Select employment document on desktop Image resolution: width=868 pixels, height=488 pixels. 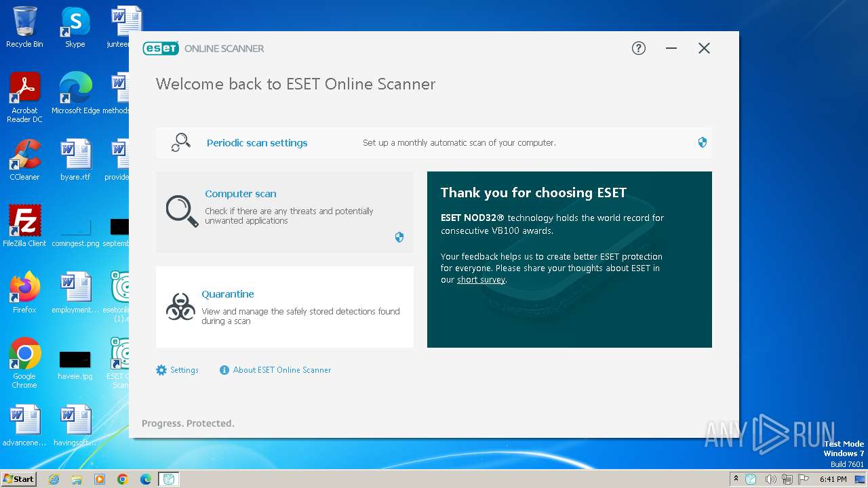pyautogui.click(x=75, y=293)
